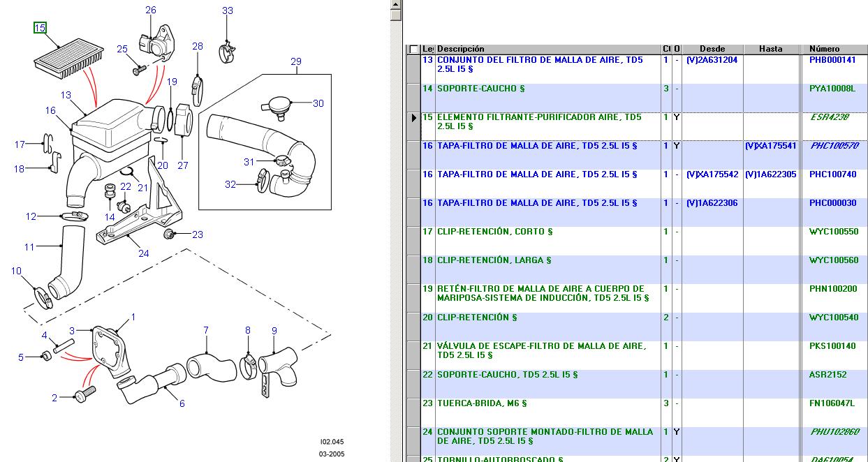Open part number PHB000141
The height and width of the screenshot is (462, 868).
coord(832,60)
